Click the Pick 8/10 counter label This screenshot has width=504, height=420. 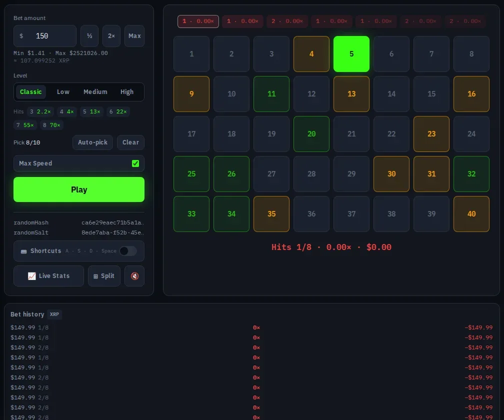click(x=26, y=142)
